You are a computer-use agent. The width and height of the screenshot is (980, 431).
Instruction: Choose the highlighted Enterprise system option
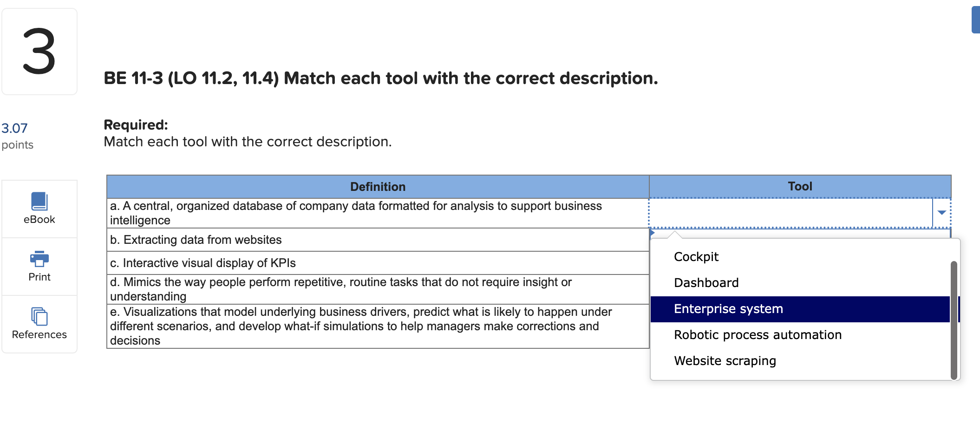727,308
